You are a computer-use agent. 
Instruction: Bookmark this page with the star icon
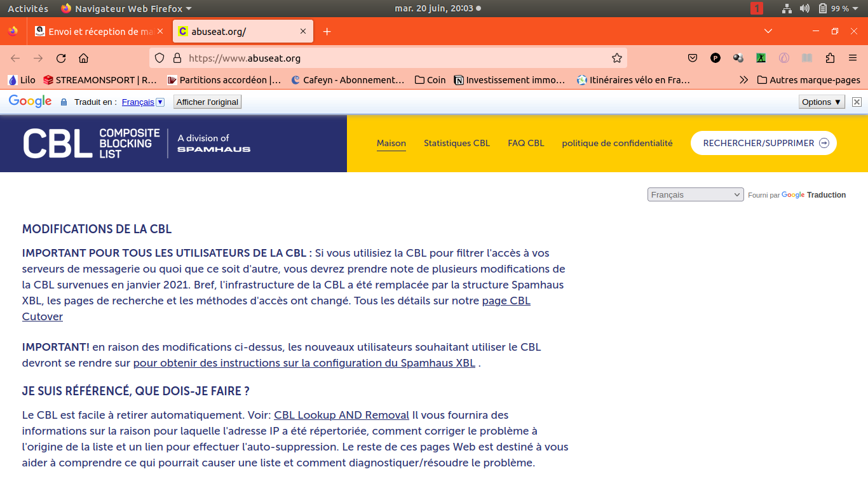coord(616,58)
